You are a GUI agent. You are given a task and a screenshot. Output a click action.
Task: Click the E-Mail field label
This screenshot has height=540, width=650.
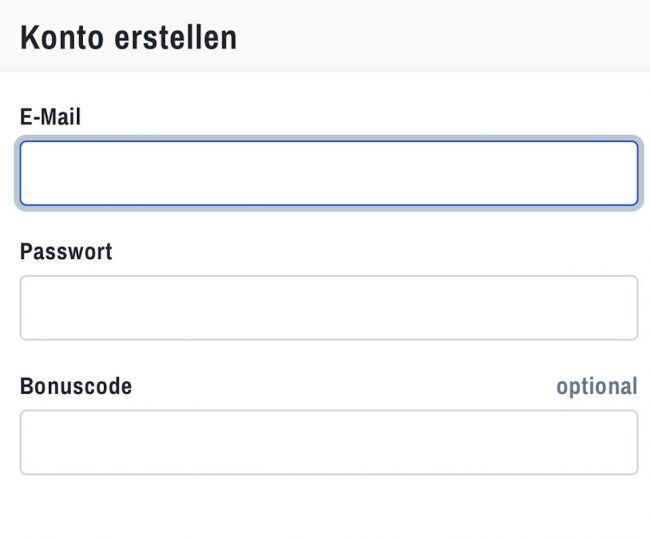click(50, 117)
